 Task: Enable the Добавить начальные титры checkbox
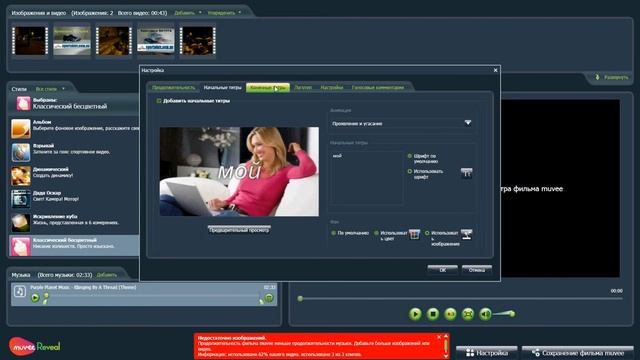click(x=159, y=101)
